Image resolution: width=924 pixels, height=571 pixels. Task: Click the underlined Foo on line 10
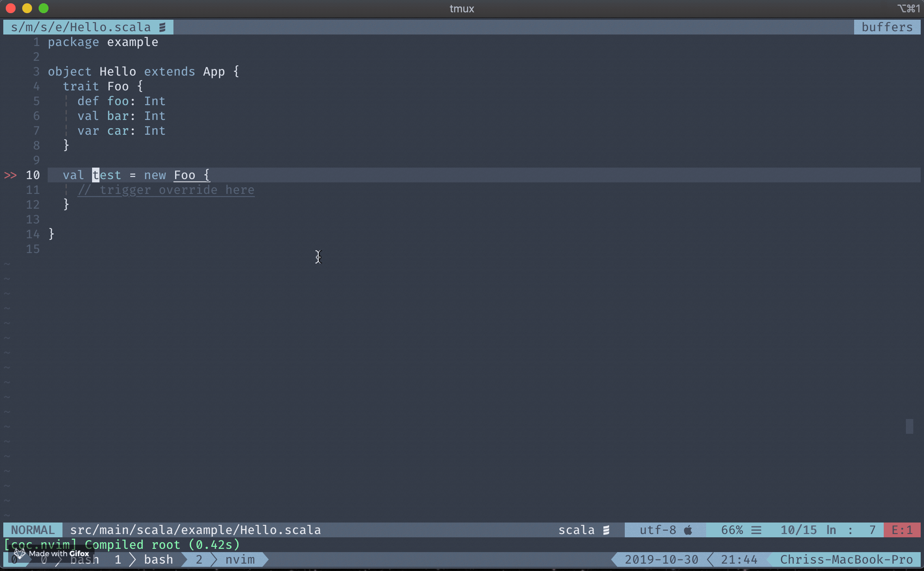click(185, 175)
